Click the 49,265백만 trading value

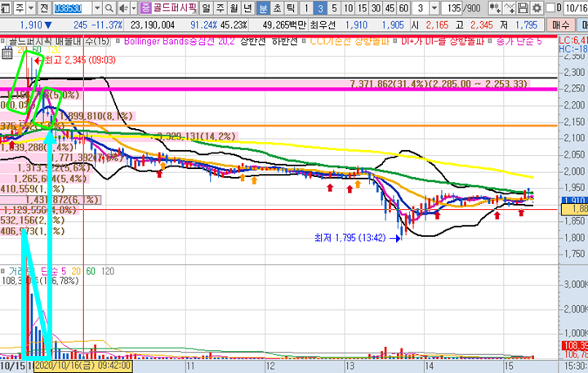(x=284, y=25)
